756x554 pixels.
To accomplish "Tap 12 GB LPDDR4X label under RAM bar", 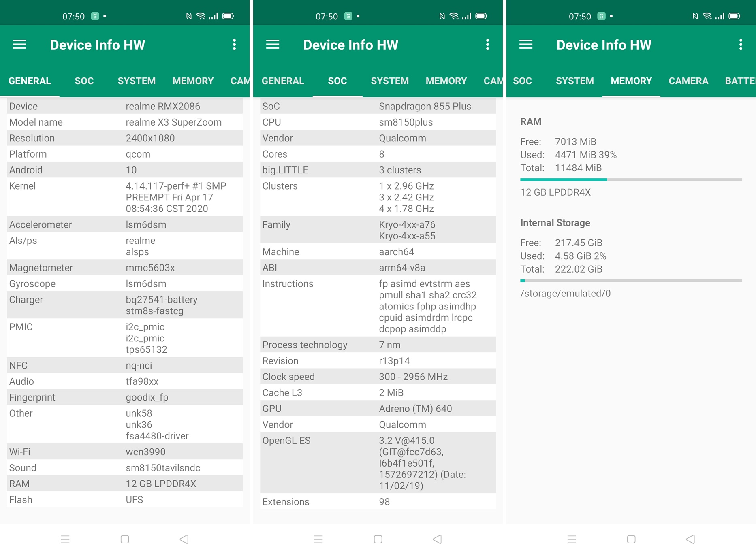I will point(555,192).
